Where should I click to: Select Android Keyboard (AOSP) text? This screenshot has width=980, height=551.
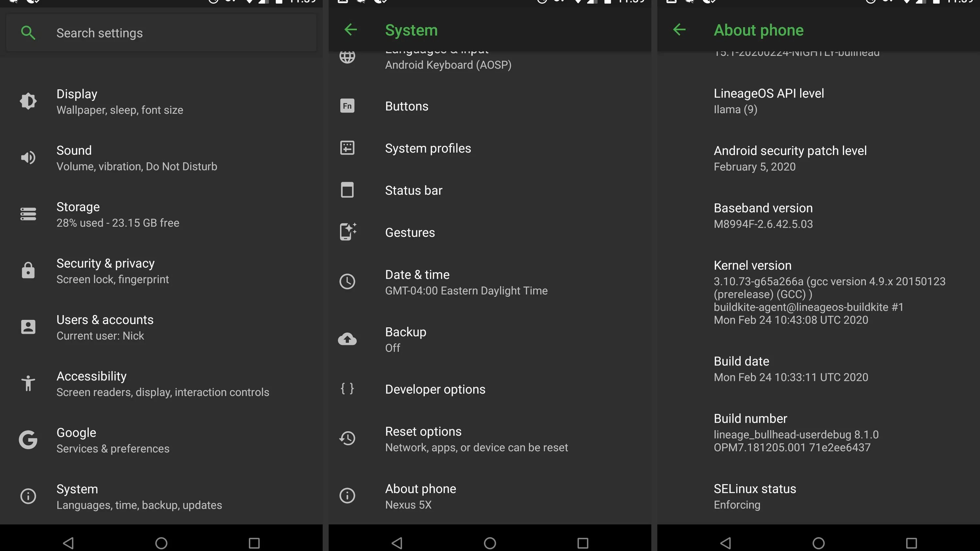point(448,65)
